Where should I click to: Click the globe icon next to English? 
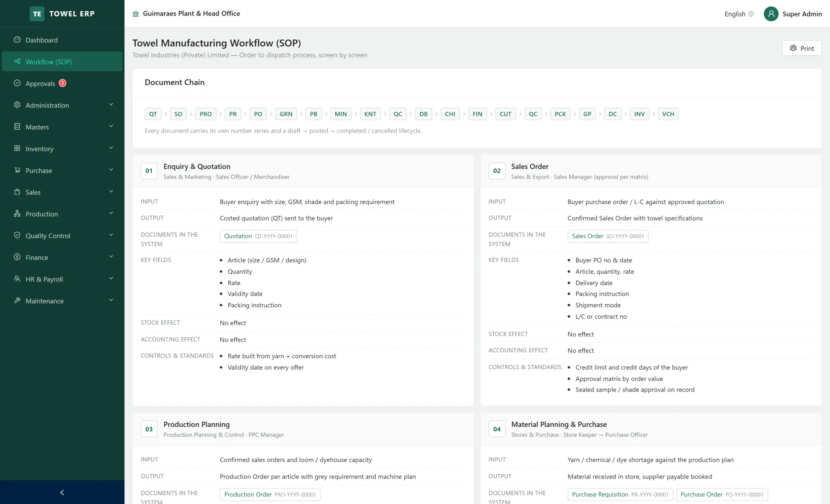tap(751, 14)
